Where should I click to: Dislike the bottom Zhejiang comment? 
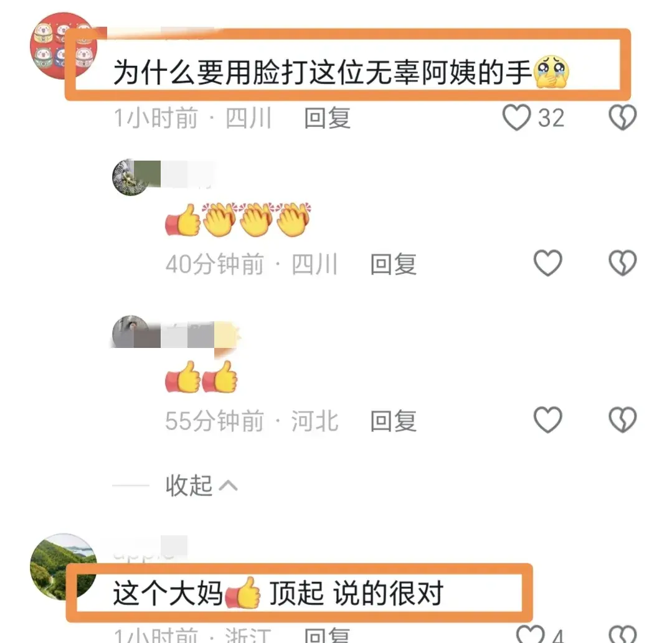622,634
